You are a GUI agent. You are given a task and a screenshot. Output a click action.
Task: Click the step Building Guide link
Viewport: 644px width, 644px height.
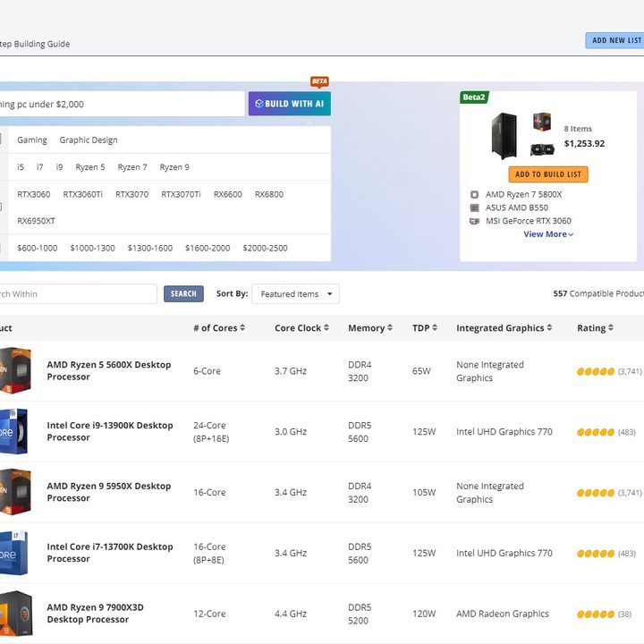[x=35, y=44]
